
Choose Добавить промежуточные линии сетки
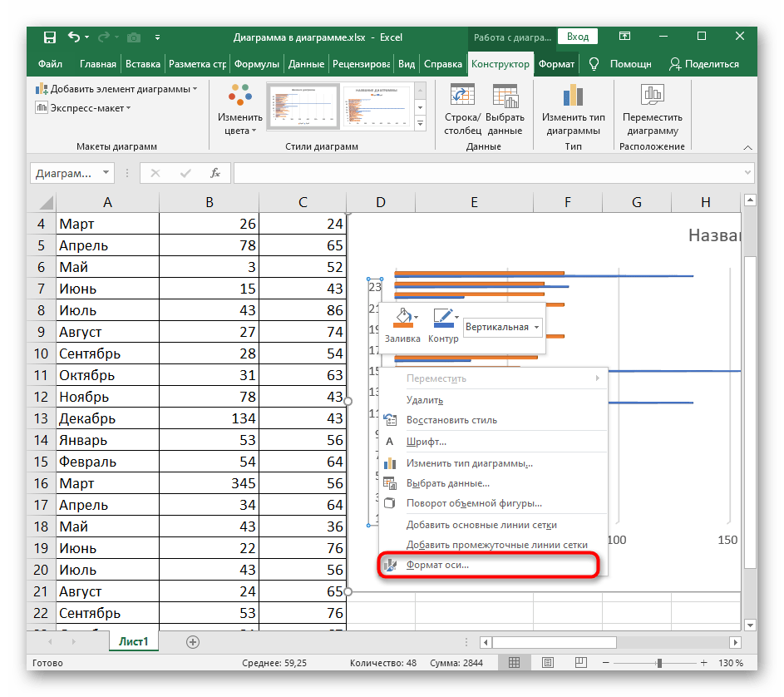point(493,545)
